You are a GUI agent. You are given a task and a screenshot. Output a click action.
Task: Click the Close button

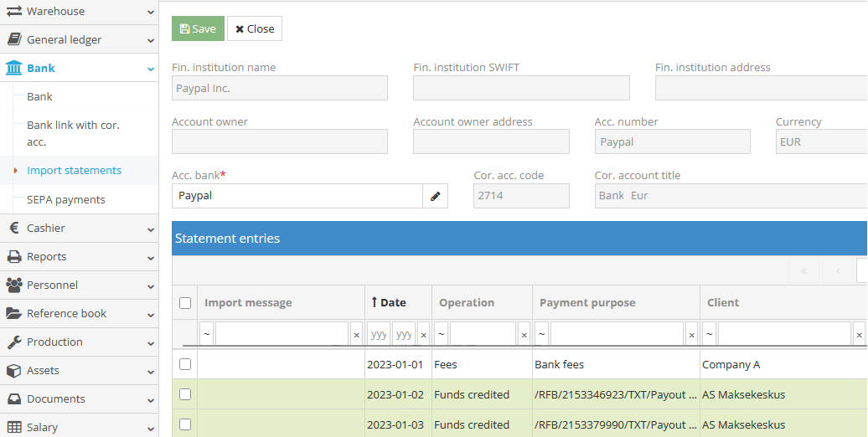(255, 28)
